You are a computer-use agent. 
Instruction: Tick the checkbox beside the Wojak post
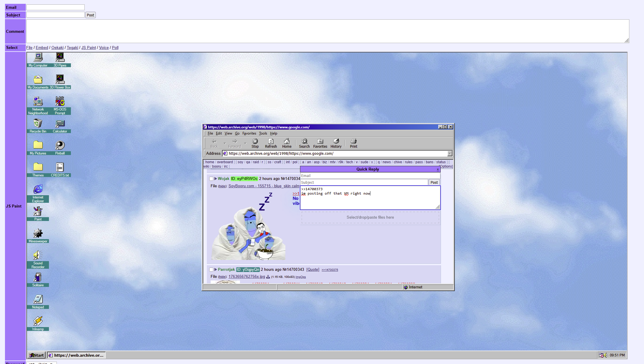211,179
